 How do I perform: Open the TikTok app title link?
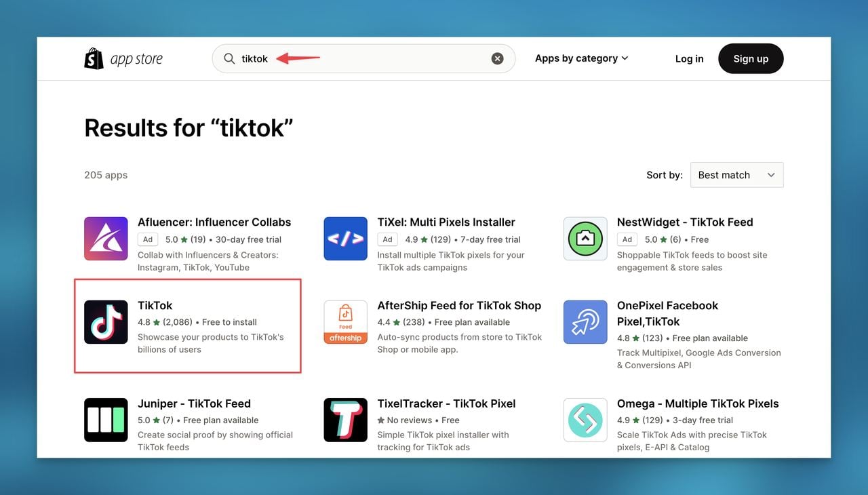coord(155,305)
